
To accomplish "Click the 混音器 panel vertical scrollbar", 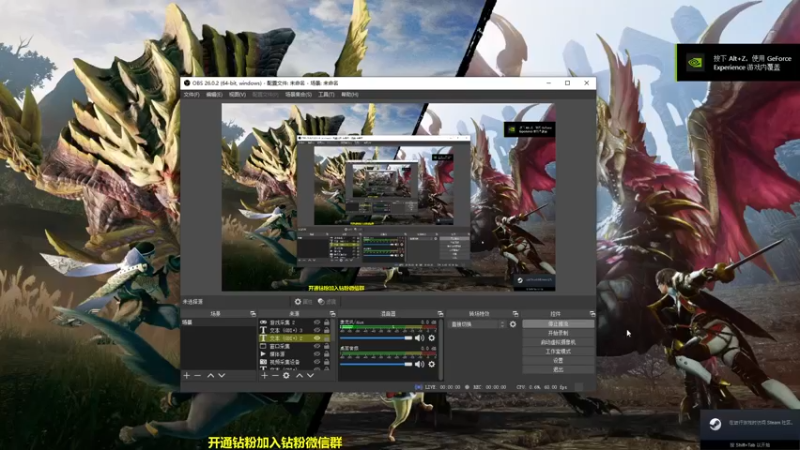I will pyautogui.click(x=440, y=349).
